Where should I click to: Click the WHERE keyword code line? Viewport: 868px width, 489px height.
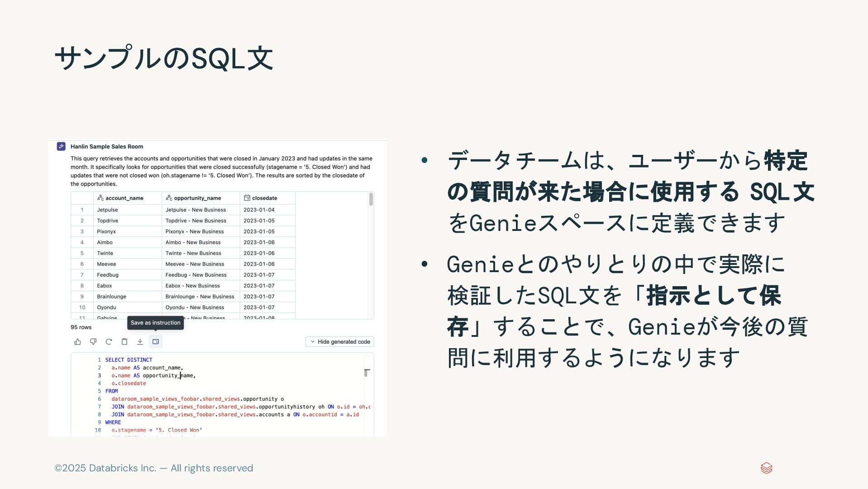(x=113, y=422)
